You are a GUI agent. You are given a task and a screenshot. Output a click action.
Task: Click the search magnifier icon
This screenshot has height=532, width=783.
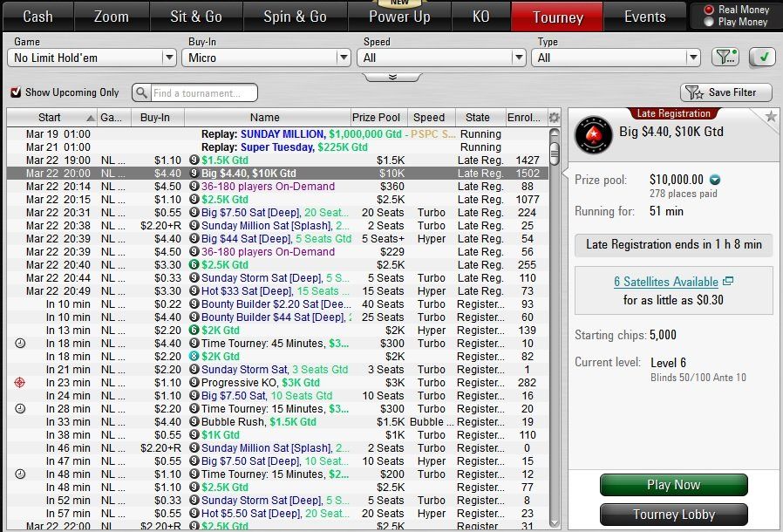[x=141, y=92]
